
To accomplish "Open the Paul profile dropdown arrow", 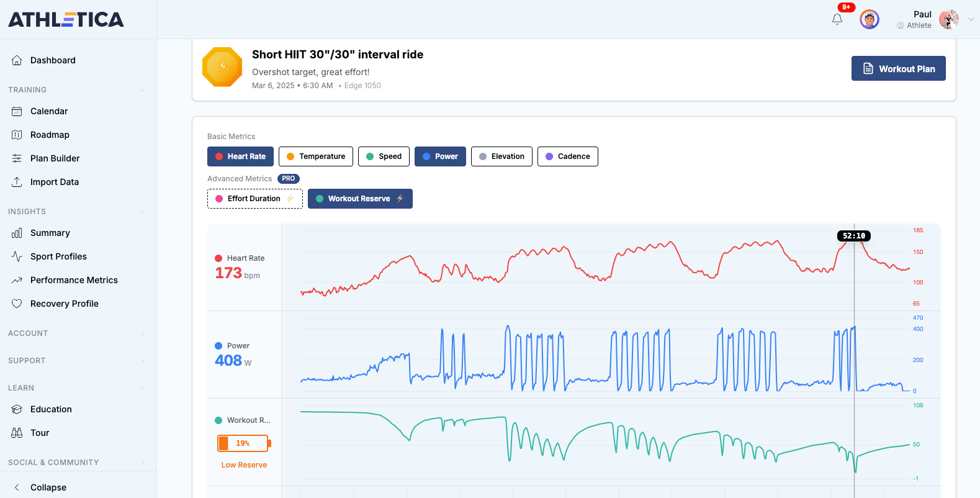I will 971,19.
